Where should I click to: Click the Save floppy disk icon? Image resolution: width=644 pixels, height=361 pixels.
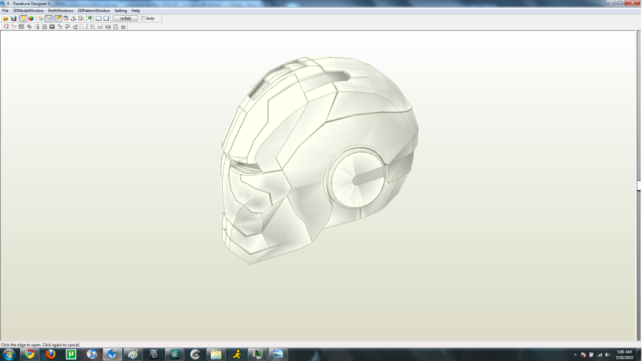click(13, 19)
